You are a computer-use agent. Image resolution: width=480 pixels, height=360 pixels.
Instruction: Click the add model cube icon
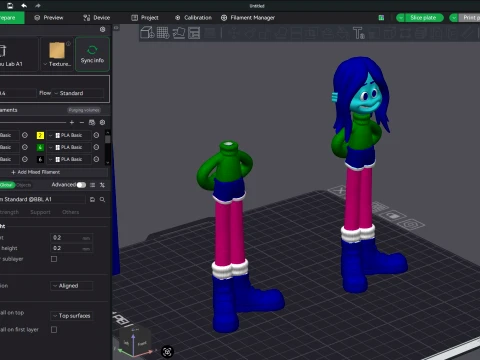tap(147, 33)
